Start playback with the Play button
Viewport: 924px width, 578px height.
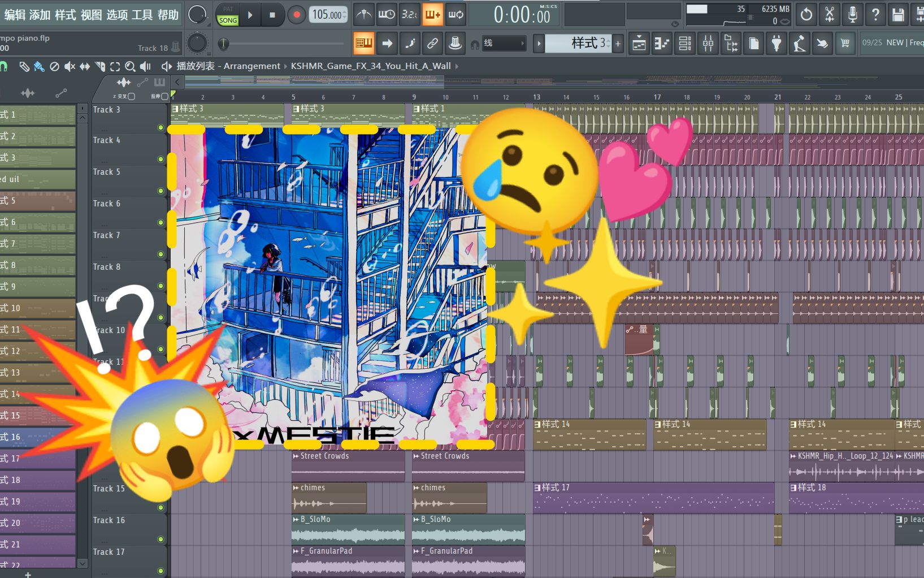click(250, 15)
